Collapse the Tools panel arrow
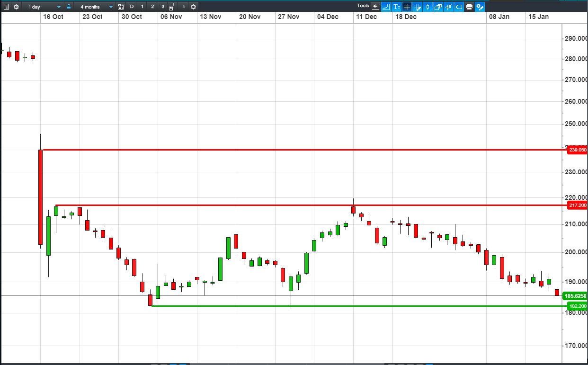The width and height of the screenshot is (588, 365). click(x=375, y=7)
